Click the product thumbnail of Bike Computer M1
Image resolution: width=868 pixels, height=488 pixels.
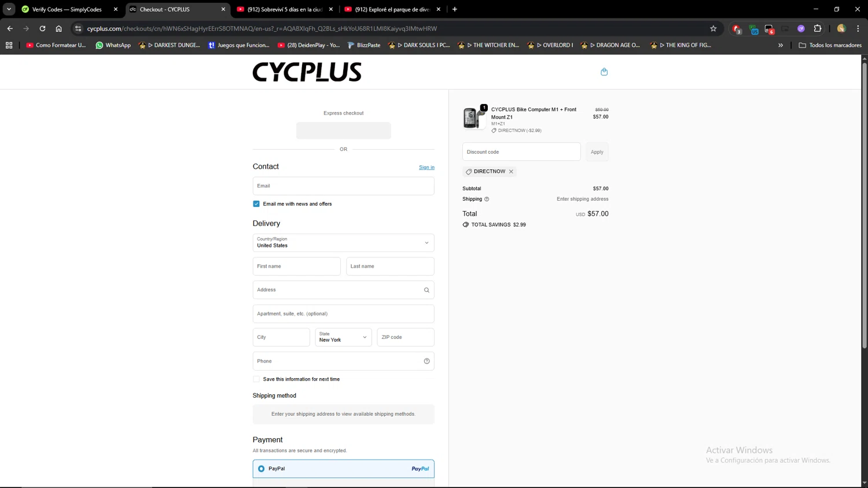474,118
